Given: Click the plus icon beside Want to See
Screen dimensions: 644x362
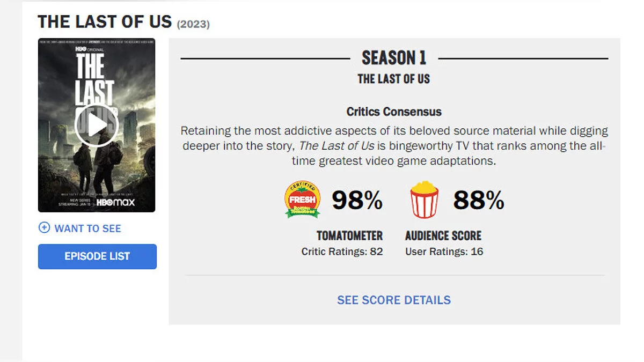Looking at the screenshot, I should (x=44, y=228).
